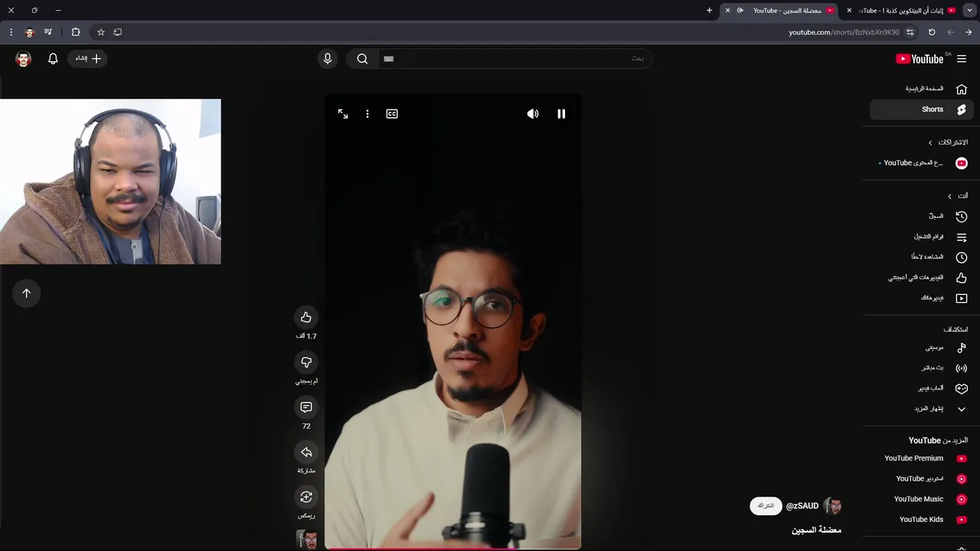Open History (السجل) in sidebar

tap(921, 217)
